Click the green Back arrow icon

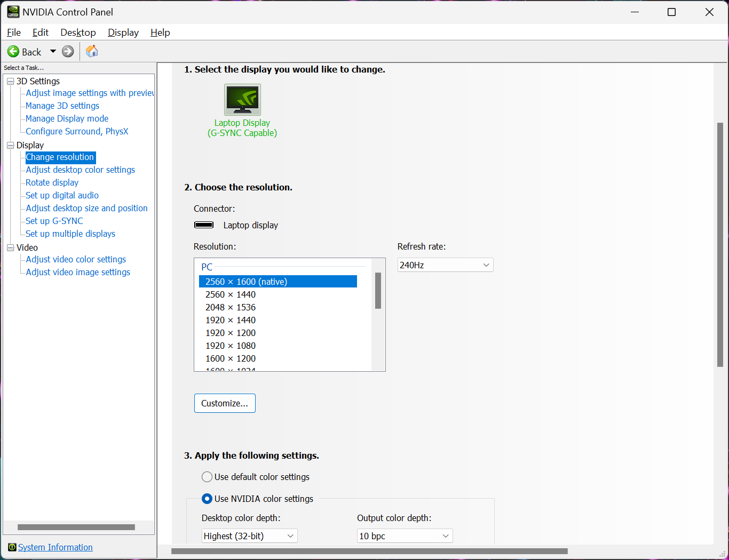(13, 51)
